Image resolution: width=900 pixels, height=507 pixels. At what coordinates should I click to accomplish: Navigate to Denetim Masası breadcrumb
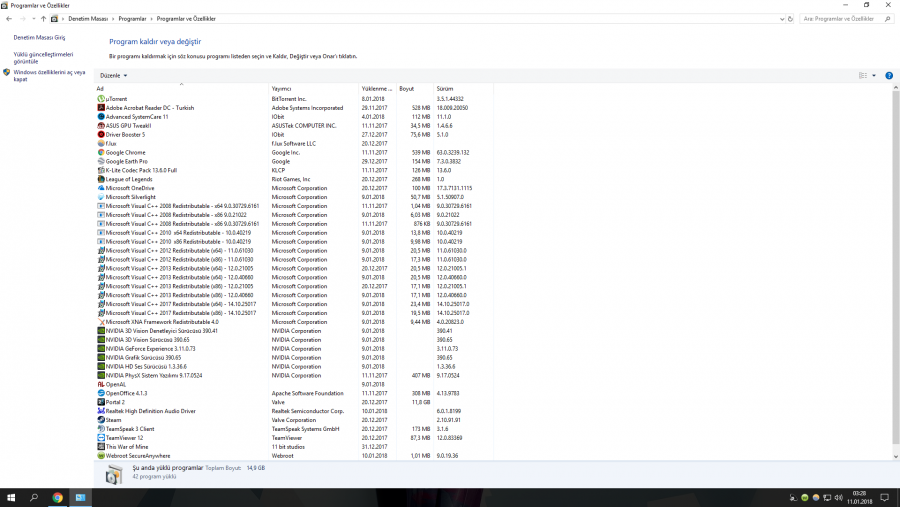(x=88, y=19)
